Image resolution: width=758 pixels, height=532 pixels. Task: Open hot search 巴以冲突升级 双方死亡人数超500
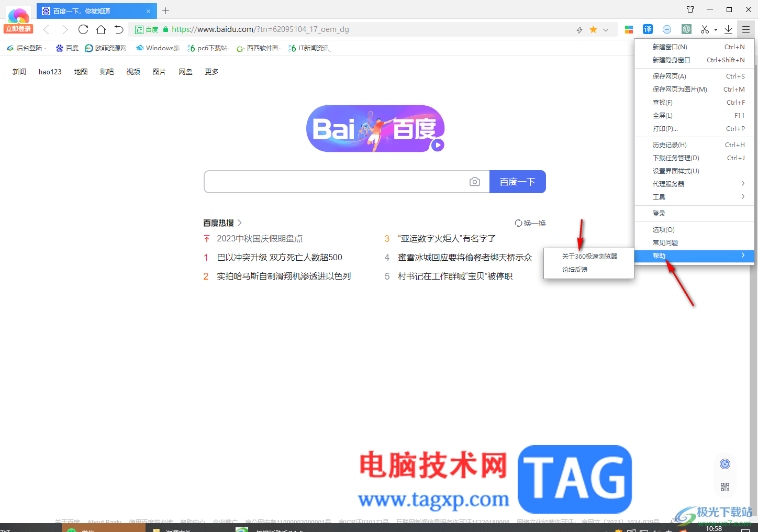coord(280,258)
